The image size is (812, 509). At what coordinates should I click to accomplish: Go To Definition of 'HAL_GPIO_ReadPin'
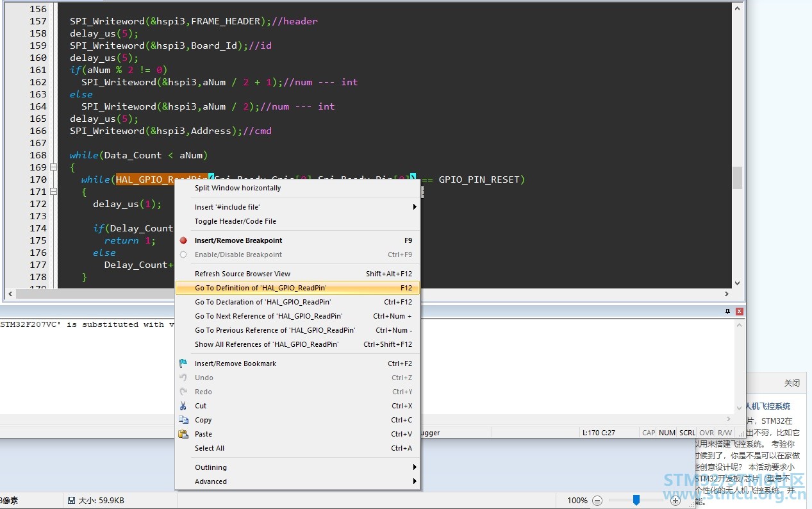pos(297,288)
